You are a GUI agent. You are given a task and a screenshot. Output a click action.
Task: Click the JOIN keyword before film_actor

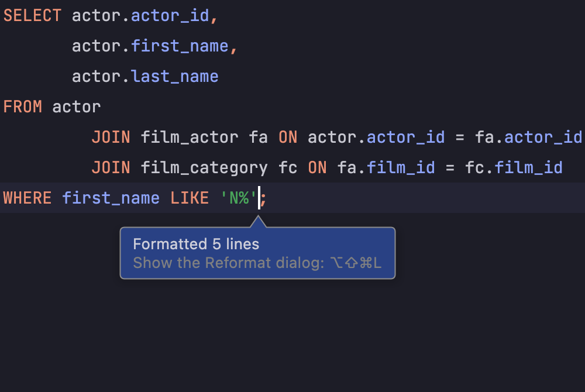111,137
